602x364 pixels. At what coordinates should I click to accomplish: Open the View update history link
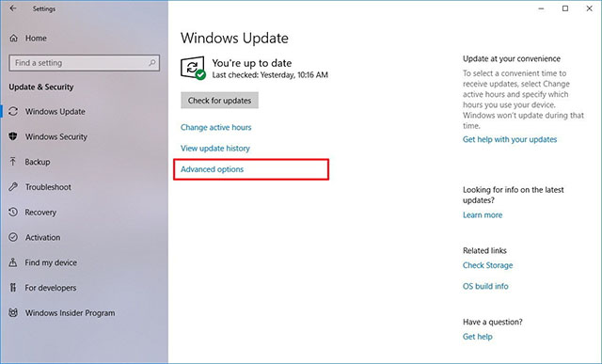[215, 149]
